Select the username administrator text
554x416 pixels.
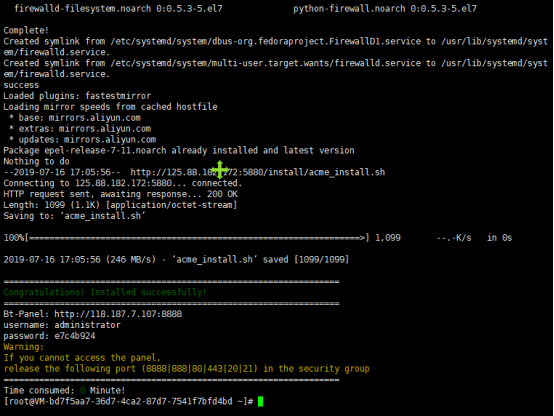click(87, 325)
